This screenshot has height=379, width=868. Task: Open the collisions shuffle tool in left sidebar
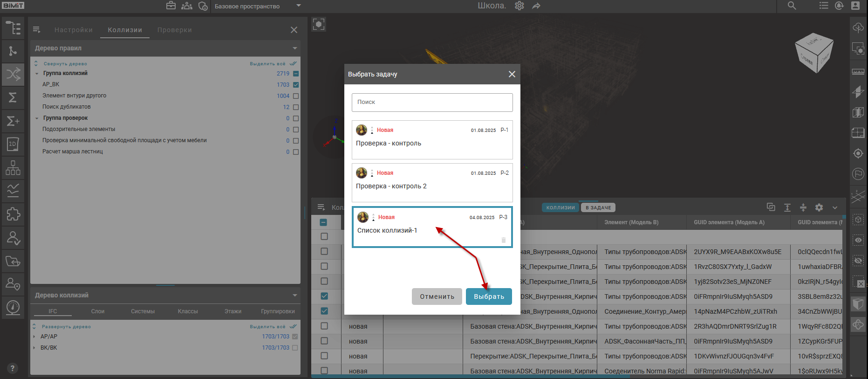(x=13, y=74)
